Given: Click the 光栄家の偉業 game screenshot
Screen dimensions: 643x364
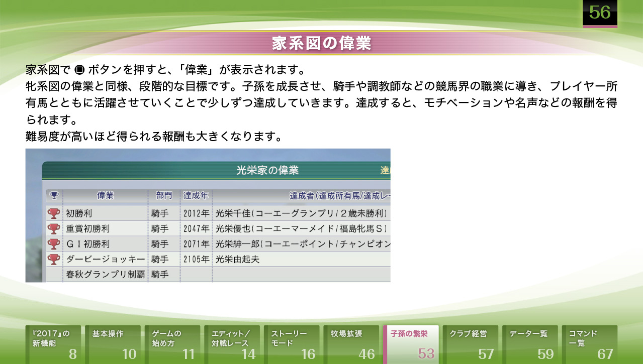Looking at the screenshot, I should pos(208,215).
